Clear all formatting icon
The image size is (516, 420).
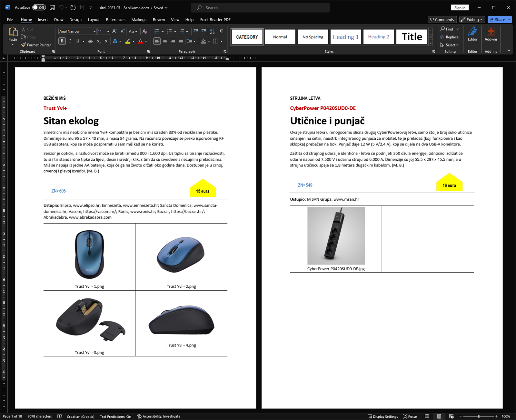click(x=145, y=31)
